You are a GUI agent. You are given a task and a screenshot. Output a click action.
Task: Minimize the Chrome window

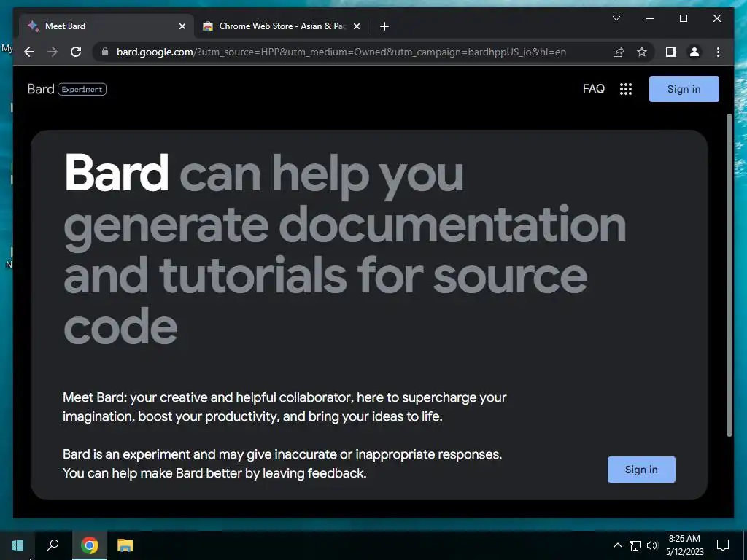pyautogui.click(x=650, y=18)
